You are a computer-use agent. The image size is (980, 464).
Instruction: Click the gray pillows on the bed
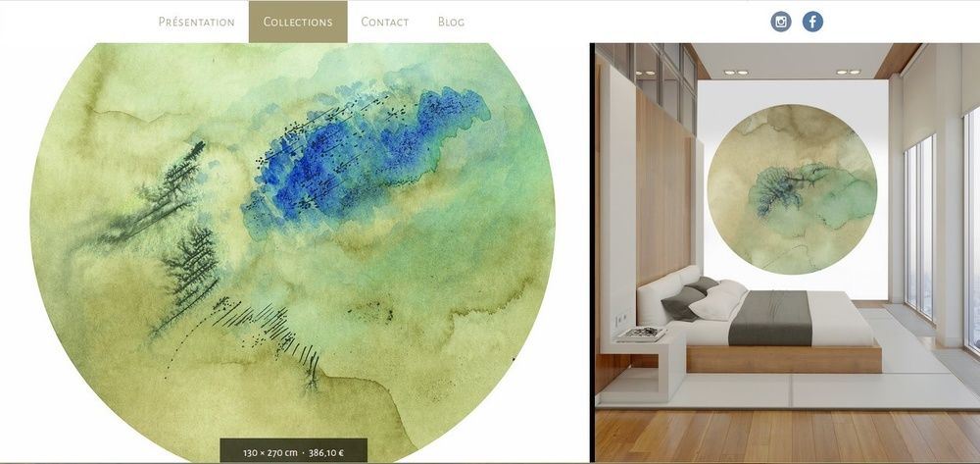click(691, 297)
